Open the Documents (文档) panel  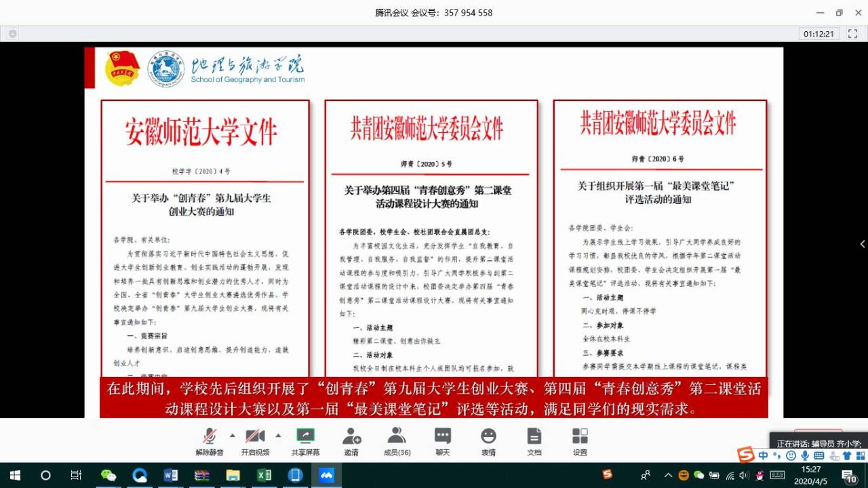coord(534,436)
